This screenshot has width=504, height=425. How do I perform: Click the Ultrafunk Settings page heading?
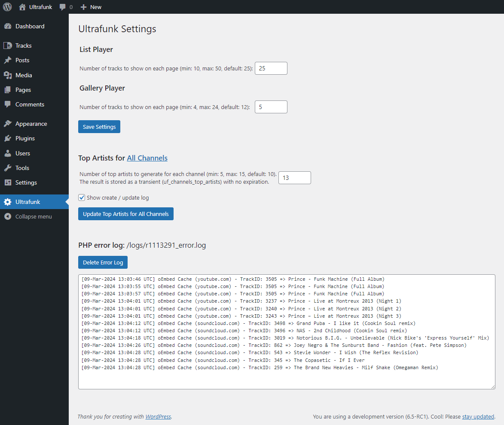(117, 29)
